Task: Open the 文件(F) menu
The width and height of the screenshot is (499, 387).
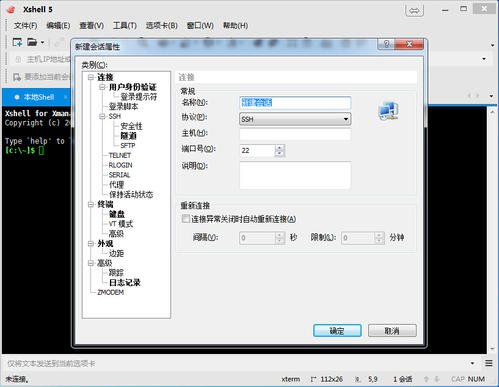Action: click(x=25, y=26)
